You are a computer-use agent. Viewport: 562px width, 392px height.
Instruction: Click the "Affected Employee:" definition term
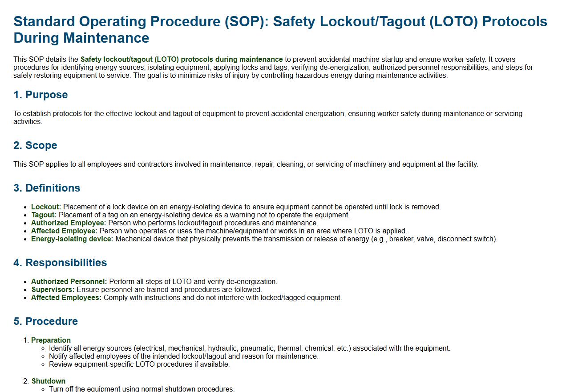pos(64,231)
